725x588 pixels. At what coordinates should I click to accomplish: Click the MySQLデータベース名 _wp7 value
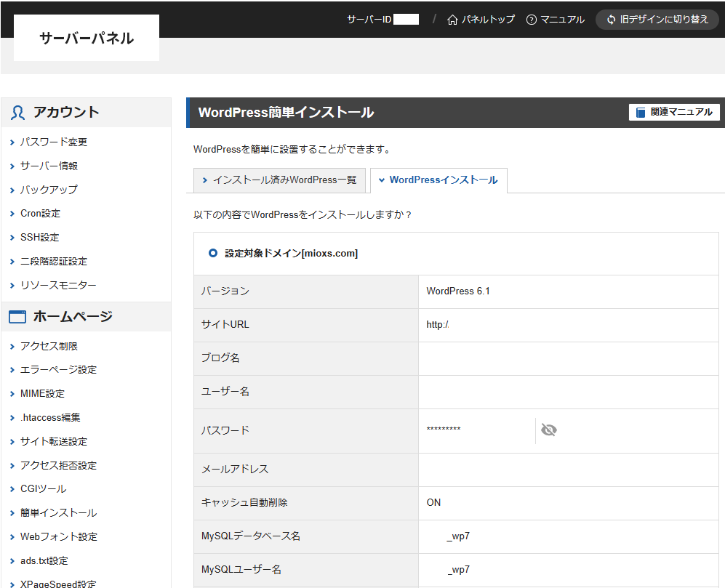pos(457,536)
